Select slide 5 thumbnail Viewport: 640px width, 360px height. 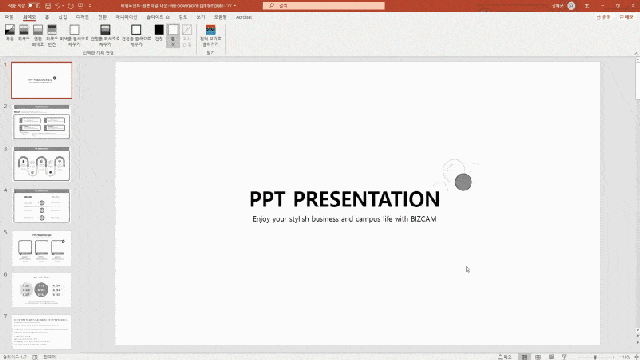click(x=42, y=248)
